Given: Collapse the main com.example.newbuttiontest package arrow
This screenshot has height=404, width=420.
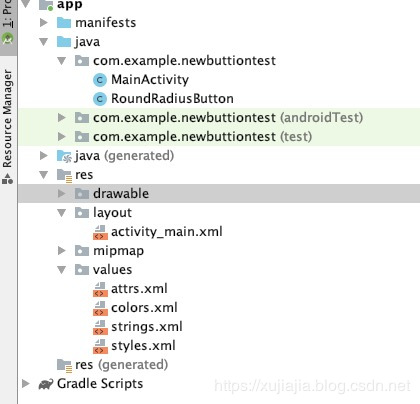Looking at the screenshot, I should [x=62, y=61].
